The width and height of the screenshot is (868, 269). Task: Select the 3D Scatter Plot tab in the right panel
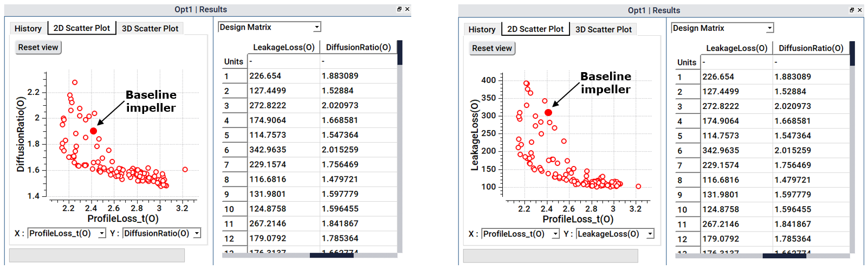click(603, 29)
